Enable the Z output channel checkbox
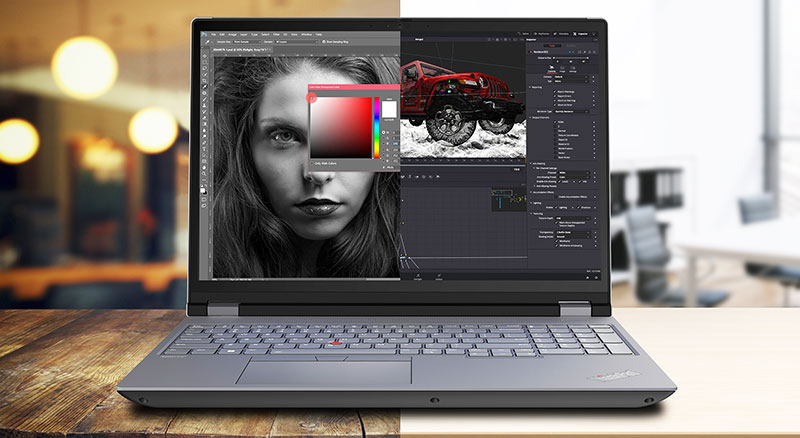The height and width of the screenshot is (438, 800). tap(555, 127)
